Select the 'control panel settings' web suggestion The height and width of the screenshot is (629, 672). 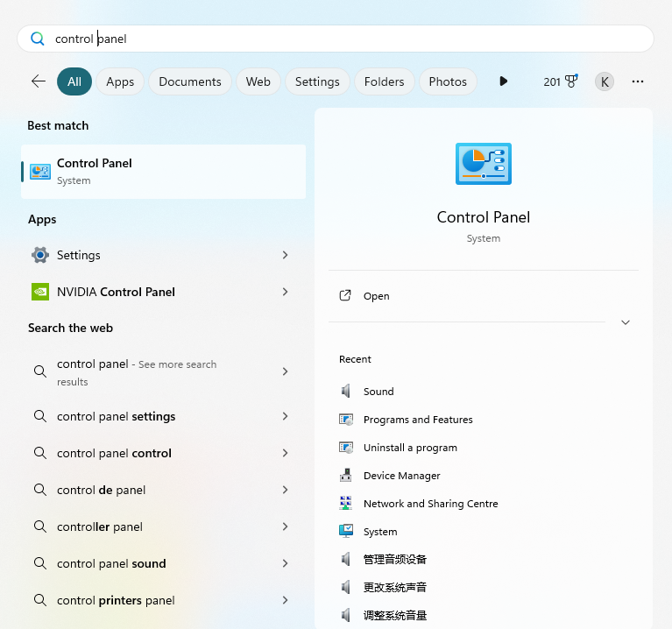[116, 416]
